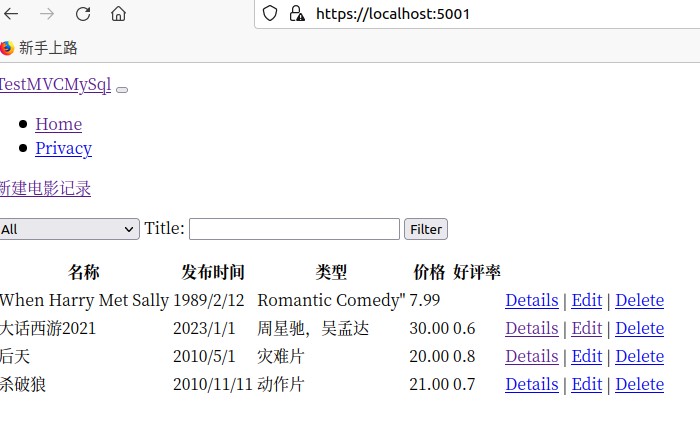Delete the 后天 record

[639, 356]
